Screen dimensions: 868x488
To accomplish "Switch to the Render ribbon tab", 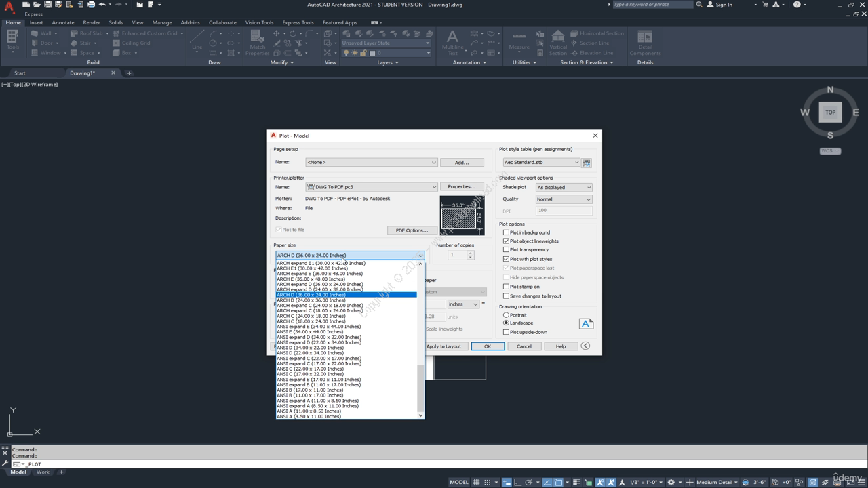I will [92, 22].
